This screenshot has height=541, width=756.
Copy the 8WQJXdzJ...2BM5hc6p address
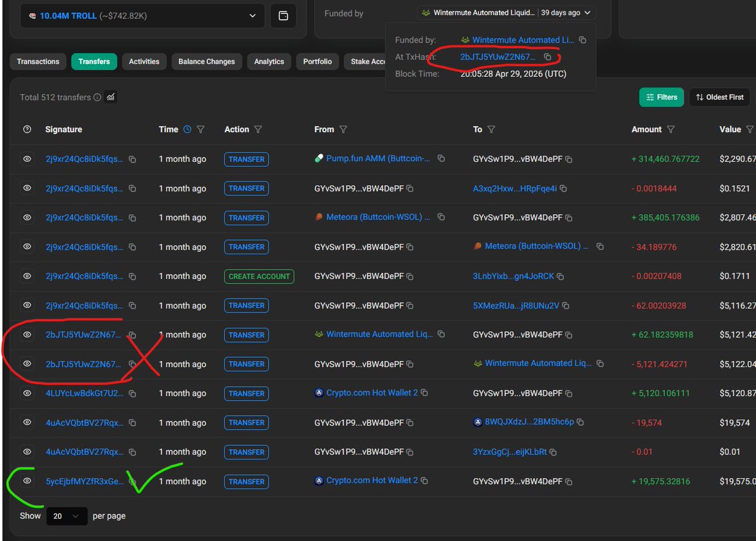point(580,423)
